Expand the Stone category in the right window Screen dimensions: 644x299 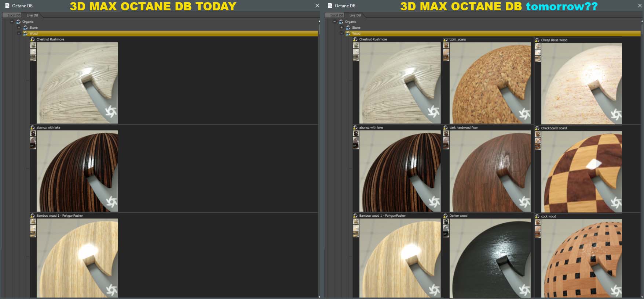(x=341, y=28)
